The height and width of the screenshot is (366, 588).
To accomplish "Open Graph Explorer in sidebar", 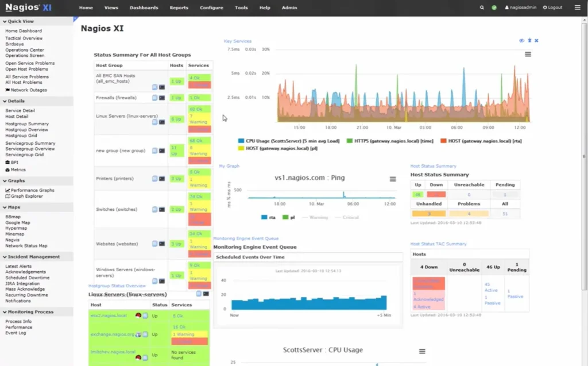I will point(24,196).
